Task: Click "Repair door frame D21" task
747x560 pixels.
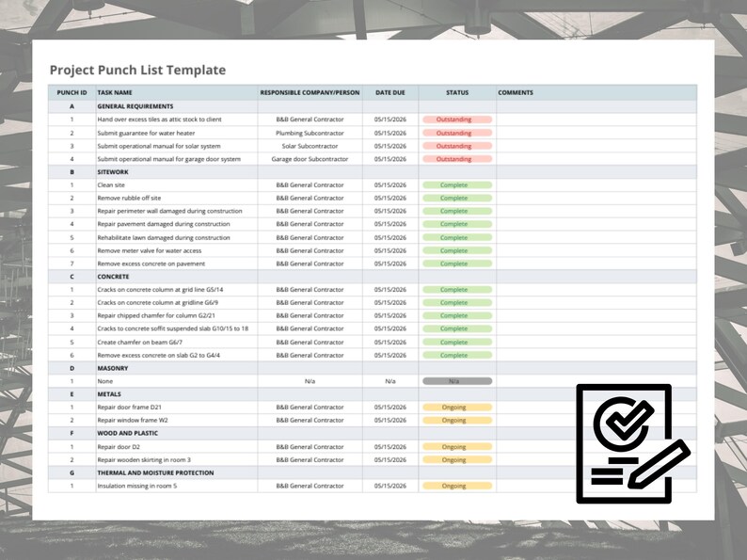Action: click(129, 407)
